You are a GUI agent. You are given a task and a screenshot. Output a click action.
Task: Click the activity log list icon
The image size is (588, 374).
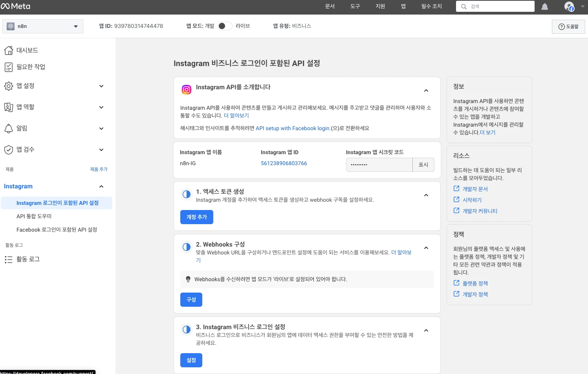[x=9, y=260]
